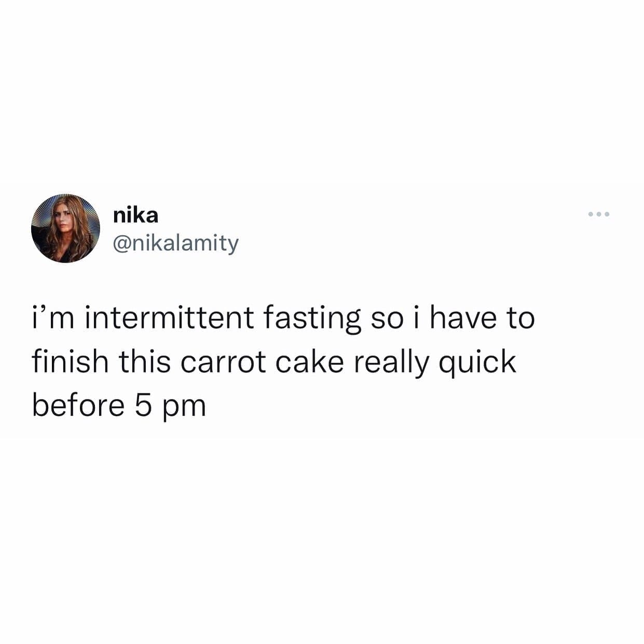Click the word "intermittent" in the tweet
Image resolution: width=644 pixels, height=644 pixels.
coord(169,318)
